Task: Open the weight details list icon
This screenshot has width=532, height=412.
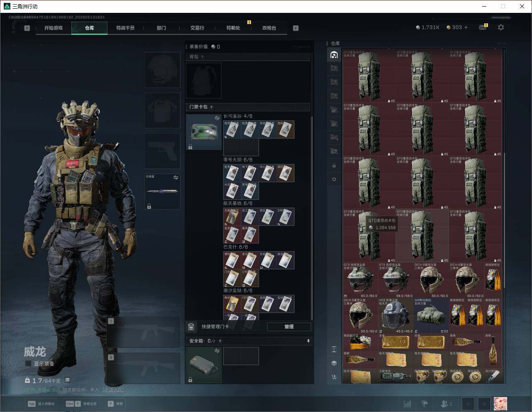Action: pos(67,380)
